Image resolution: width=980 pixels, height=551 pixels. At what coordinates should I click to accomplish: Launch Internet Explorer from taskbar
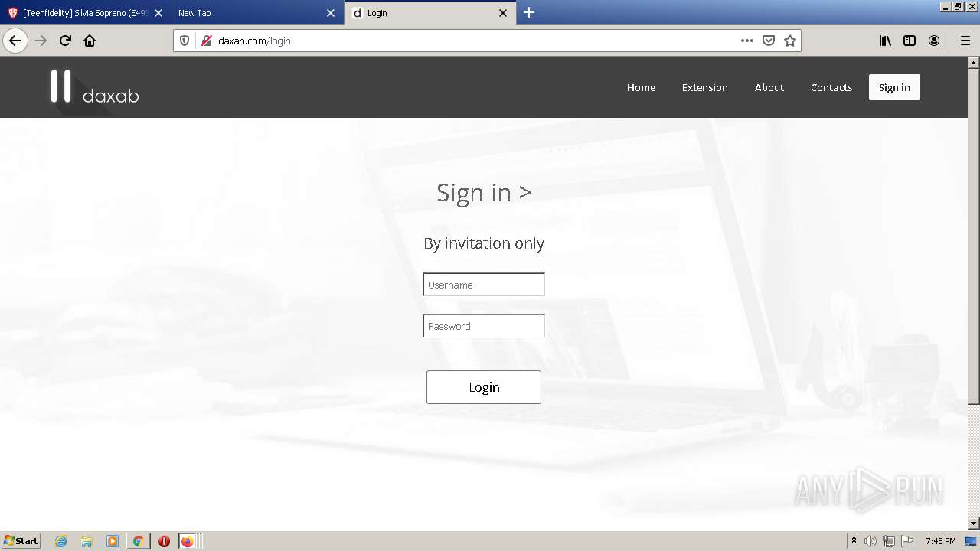point(61,541)
